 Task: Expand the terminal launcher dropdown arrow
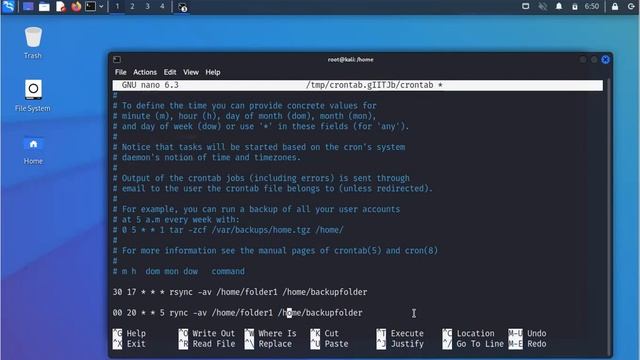101,7
